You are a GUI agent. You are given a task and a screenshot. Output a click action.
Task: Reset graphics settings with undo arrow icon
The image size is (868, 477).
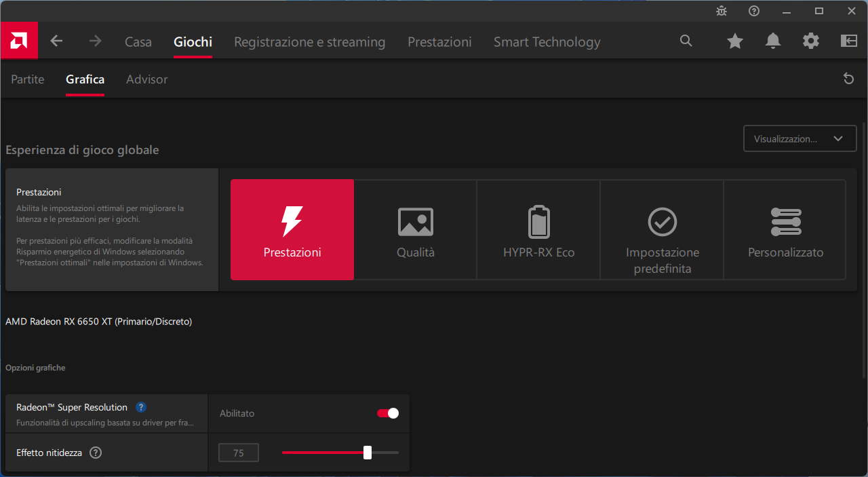[848, 79]
